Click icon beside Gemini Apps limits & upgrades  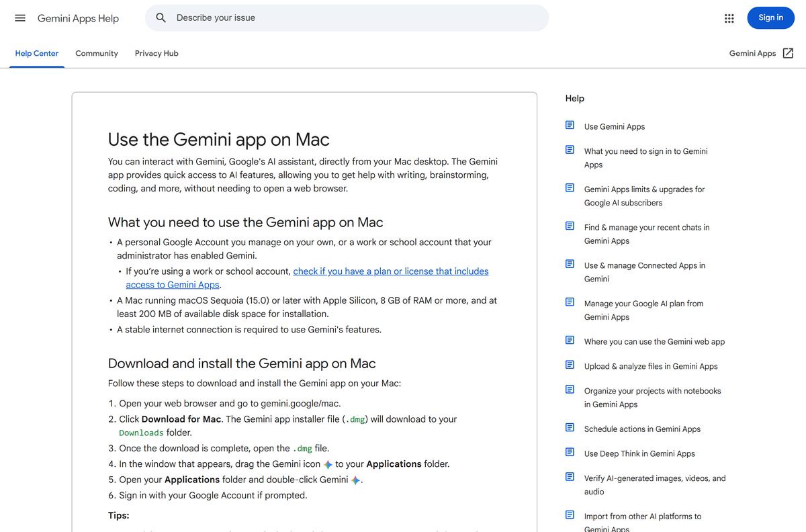click(x=570, y=187)
